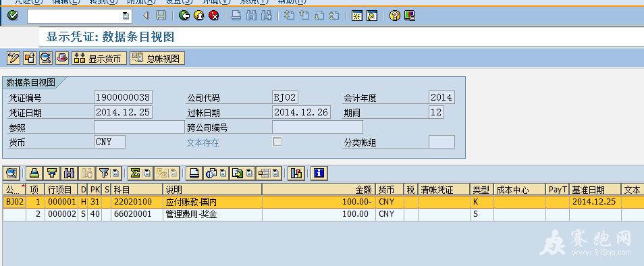
Task: Click the 期间 field showing 12
Action: pos(436,112)
